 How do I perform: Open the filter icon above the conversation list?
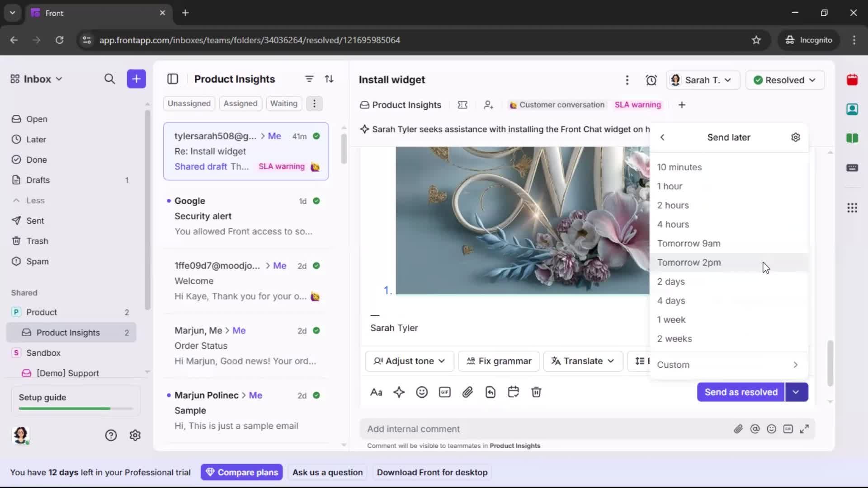click(309, 79)
